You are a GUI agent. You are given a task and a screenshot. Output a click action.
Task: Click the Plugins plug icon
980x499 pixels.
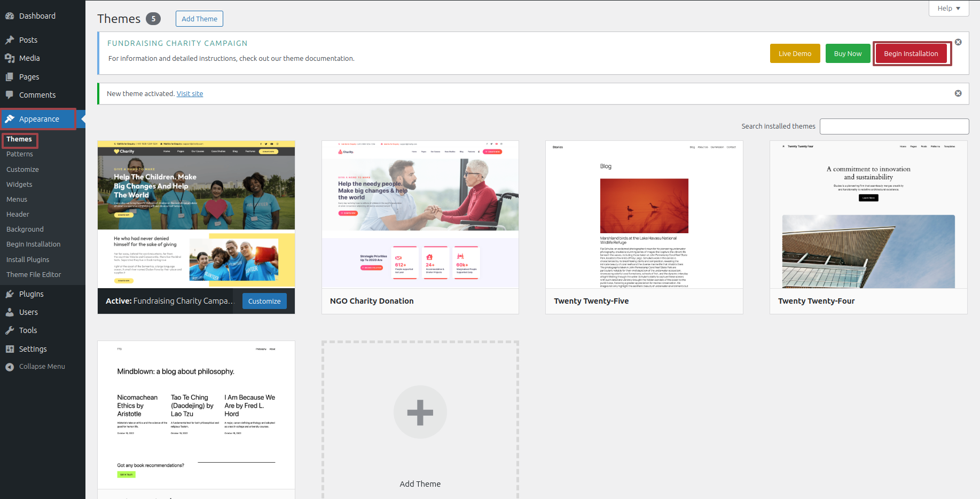pyautogui.click(x=10, y=294)
